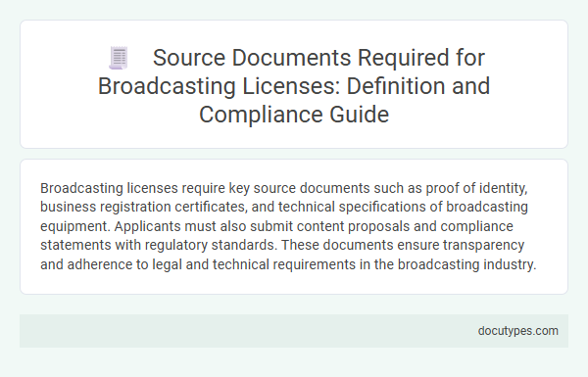Click the docutypes.com footer text
Image resolution: width=588 pixels, height=377 pixels.
(x=517, y=331)
